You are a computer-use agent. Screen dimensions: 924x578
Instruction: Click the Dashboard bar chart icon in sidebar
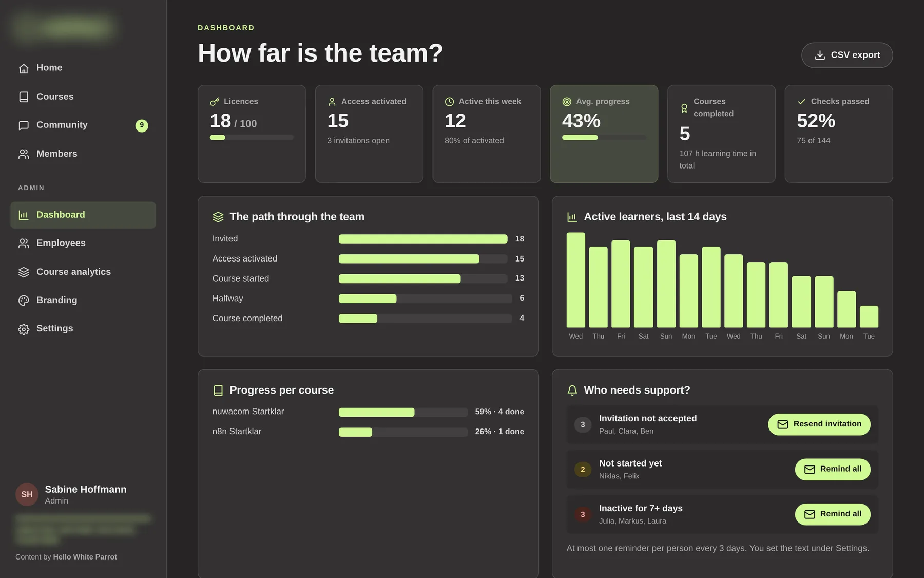tap(24, 215)
